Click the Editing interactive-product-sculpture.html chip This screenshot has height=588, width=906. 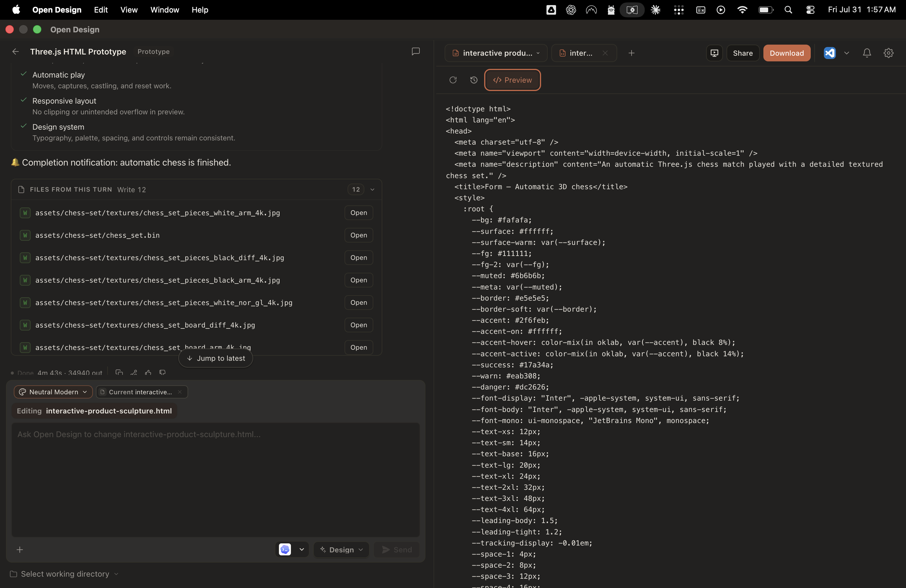(x=94, y=411)
